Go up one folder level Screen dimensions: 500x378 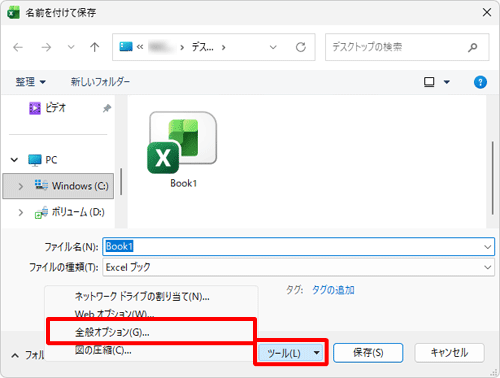pos(95,47)
